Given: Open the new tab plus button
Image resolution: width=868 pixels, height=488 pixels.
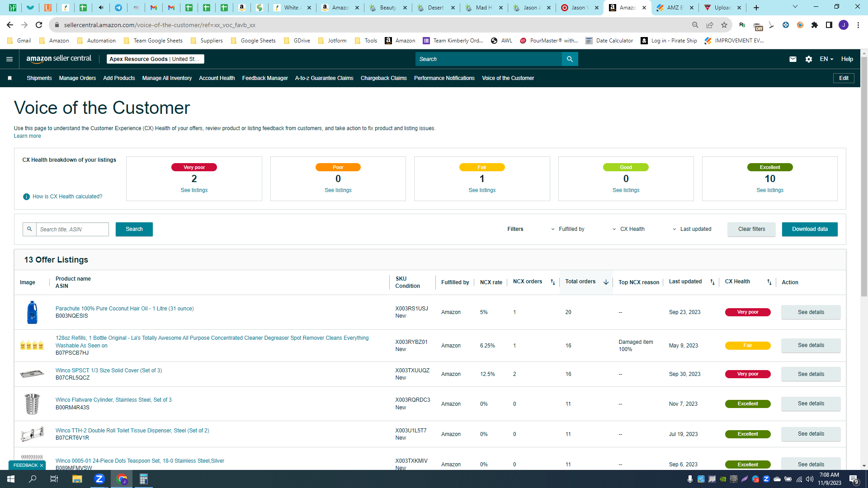Looking at the screenshot, I should [x=756, y=8].
